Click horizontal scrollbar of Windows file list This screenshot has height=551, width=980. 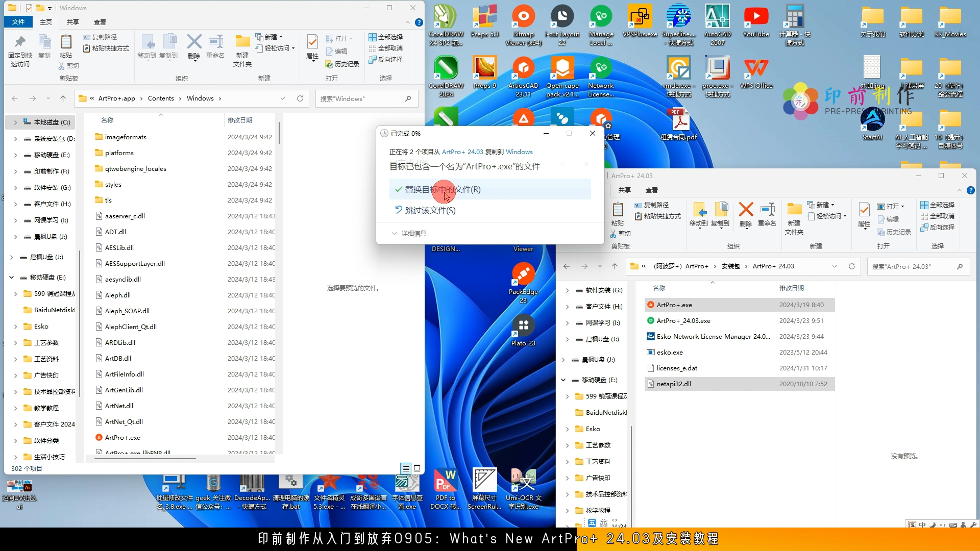(x=145, y=459)
